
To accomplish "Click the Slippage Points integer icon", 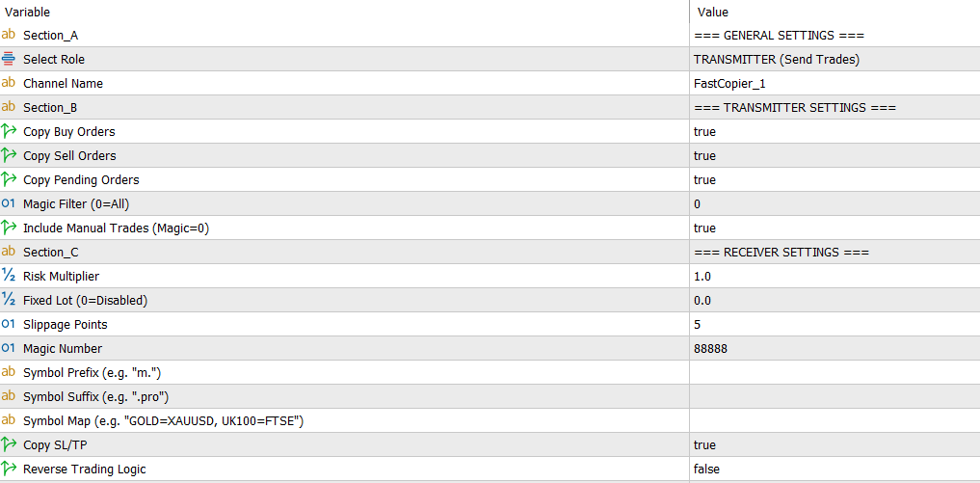I will pos(9,325).
